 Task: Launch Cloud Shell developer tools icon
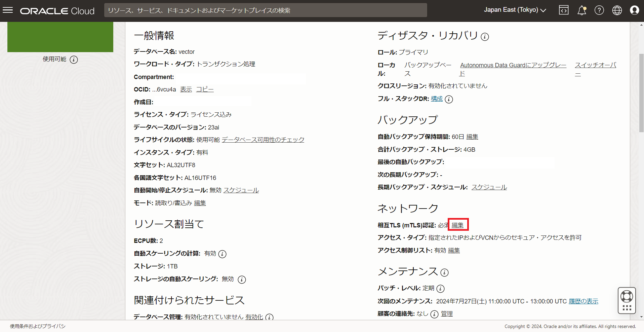click(564, 10)
